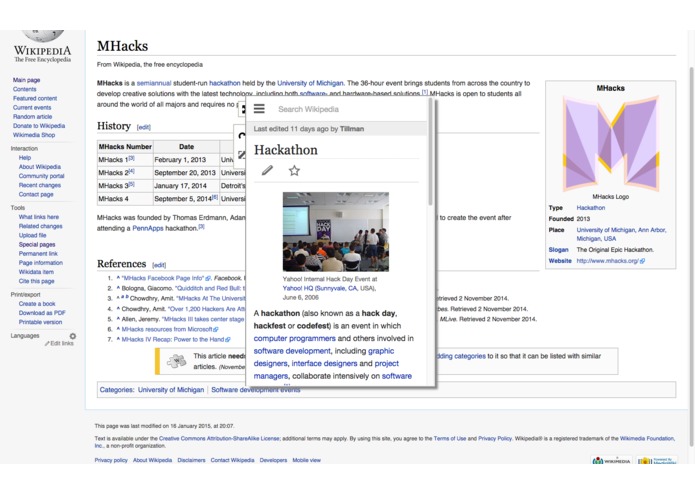Open Software development events category
Screen dimensions: 695x494
click(x=256, y=390)
